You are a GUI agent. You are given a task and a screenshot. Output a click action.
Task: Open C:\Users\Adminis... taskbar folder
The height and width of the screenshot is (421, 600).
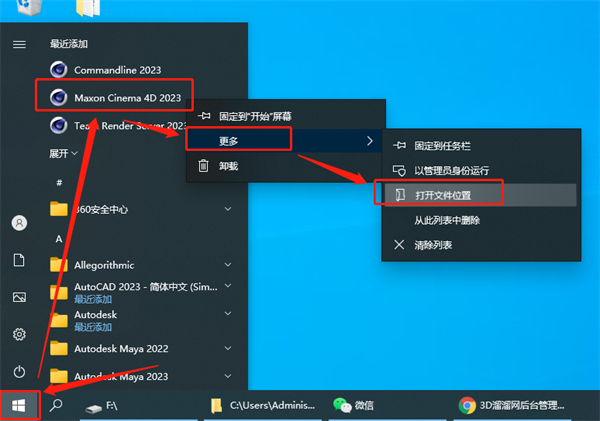pos(263,406)
